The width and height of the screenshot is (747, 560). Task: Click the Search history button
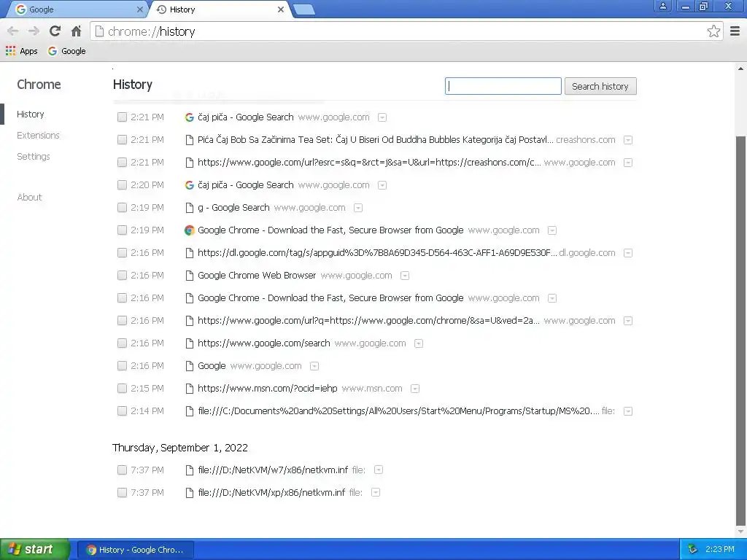click(x=600, y=86)
